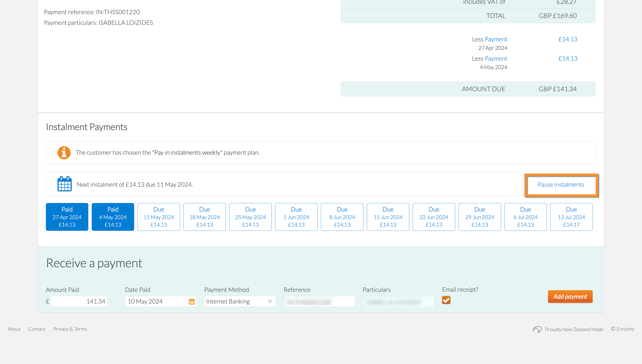Click the £14.13 amount for 4 May payment

click(568, 59)
